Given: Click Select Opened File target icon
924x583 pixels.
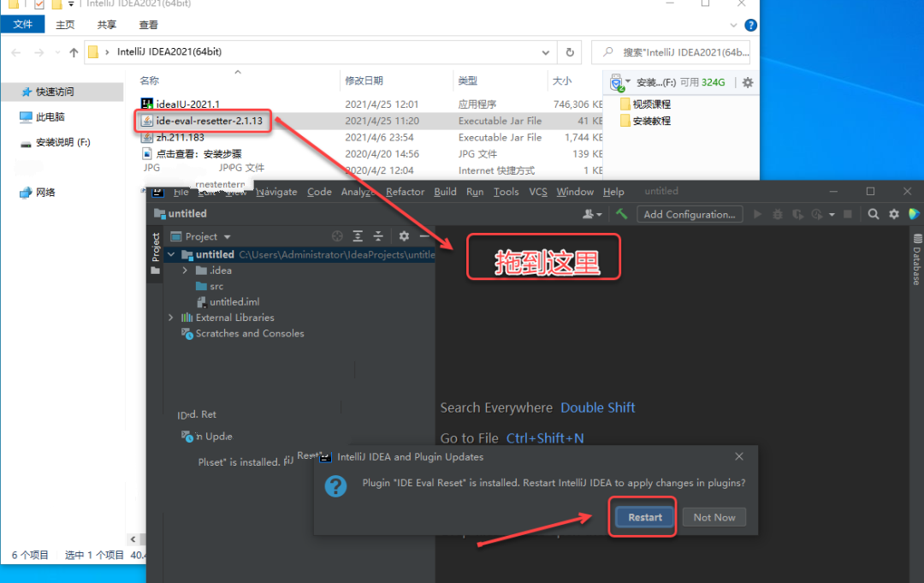Looking at the screenshot, I should [337, 236].
